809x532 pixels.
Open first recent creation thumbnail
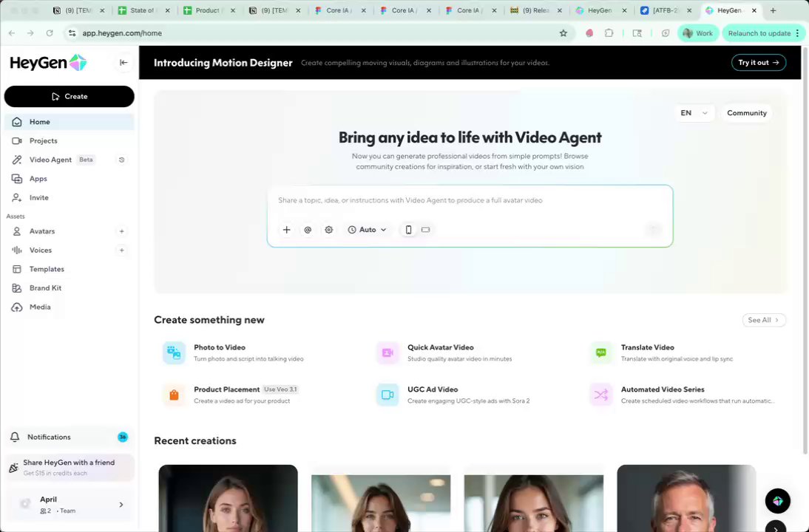tap(228, 499)
